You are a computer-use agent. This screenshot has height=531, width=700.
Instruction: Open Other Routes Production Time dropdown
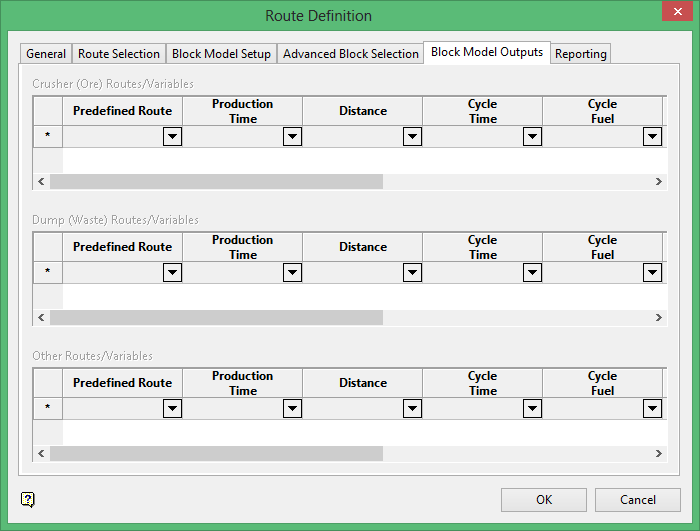pyautogui.click(x=292, y=408)
